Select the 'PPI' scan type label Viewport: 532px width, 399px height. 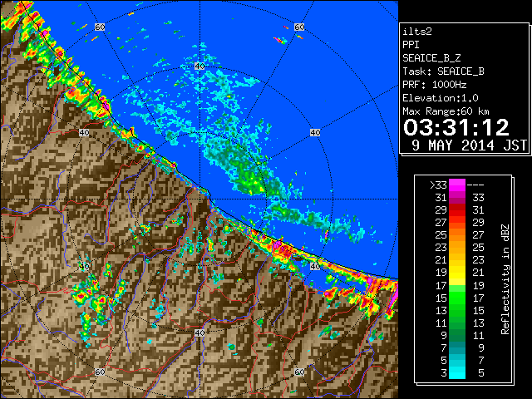[411, 45]
